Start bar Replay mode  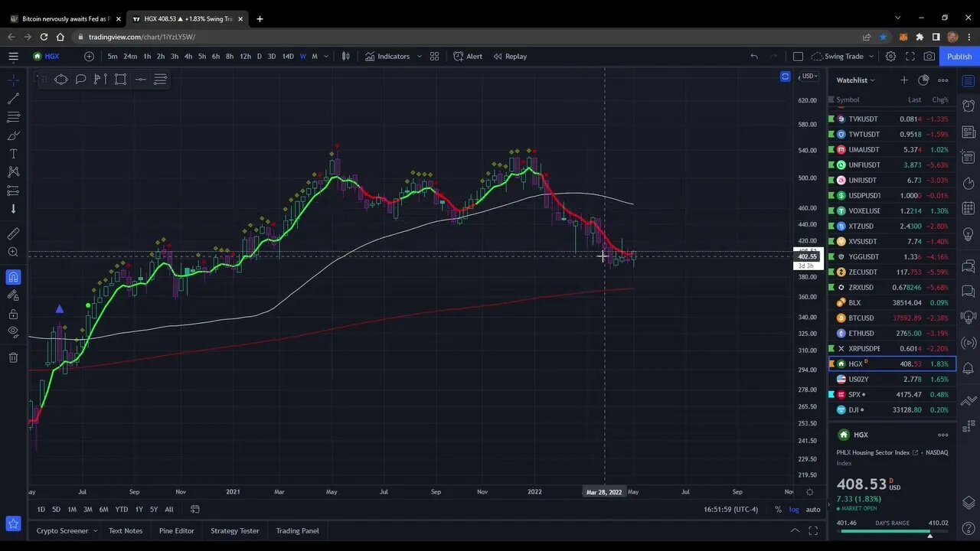(510, 56)
